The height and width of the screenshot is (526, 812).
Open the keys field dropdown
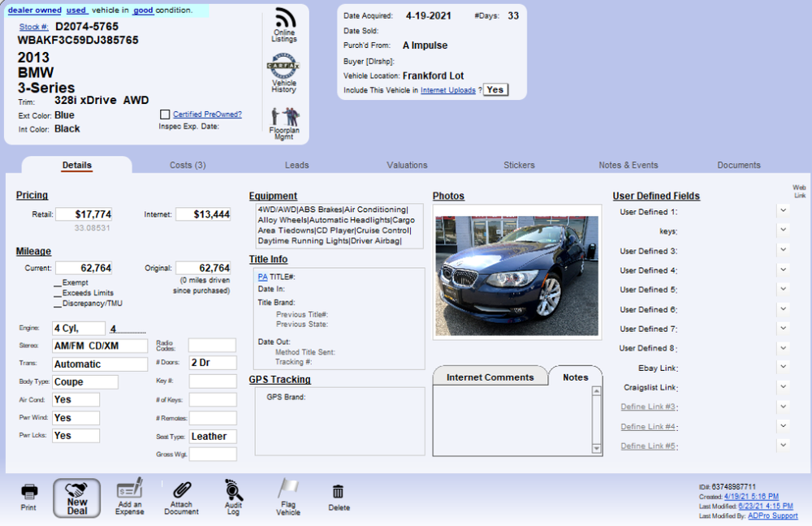784,230
